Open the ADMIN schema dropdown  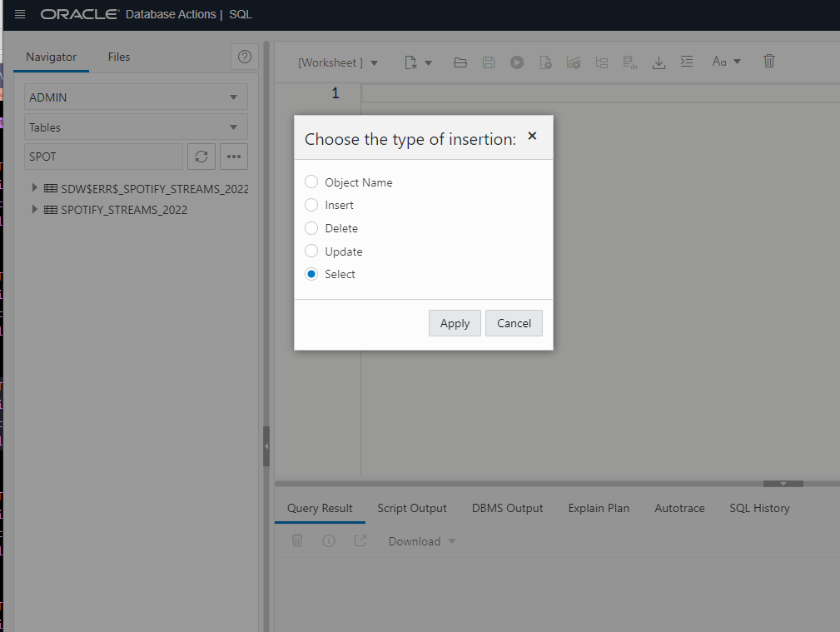coord(136,97)
